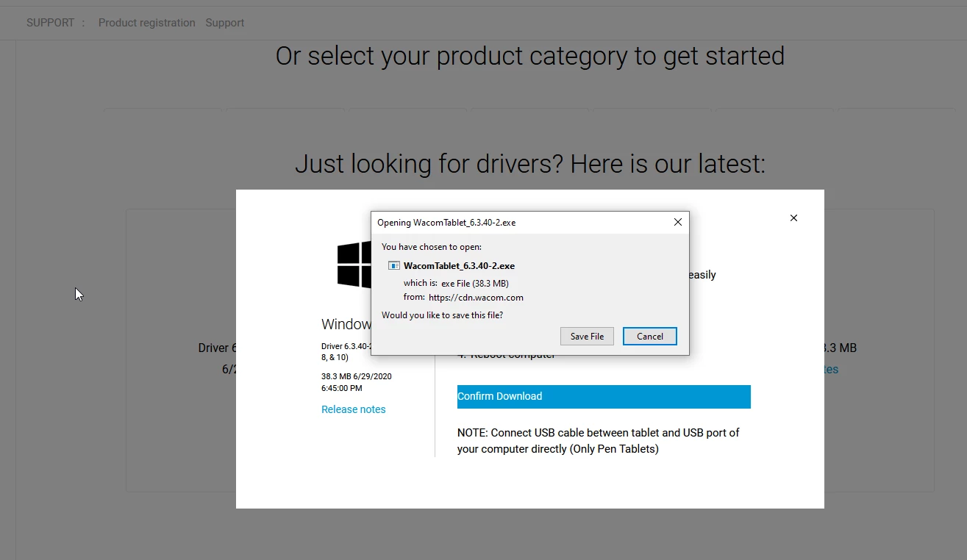This screenshot has width=967, height=560.
Task: Close the Opening WacomTablet dialog
Action: (678, 222)
